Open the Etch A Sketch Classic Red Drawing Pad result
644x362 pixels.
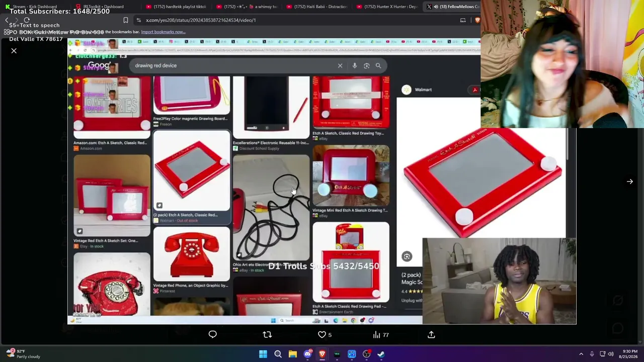pyautogui.click(x=351, y=268)
